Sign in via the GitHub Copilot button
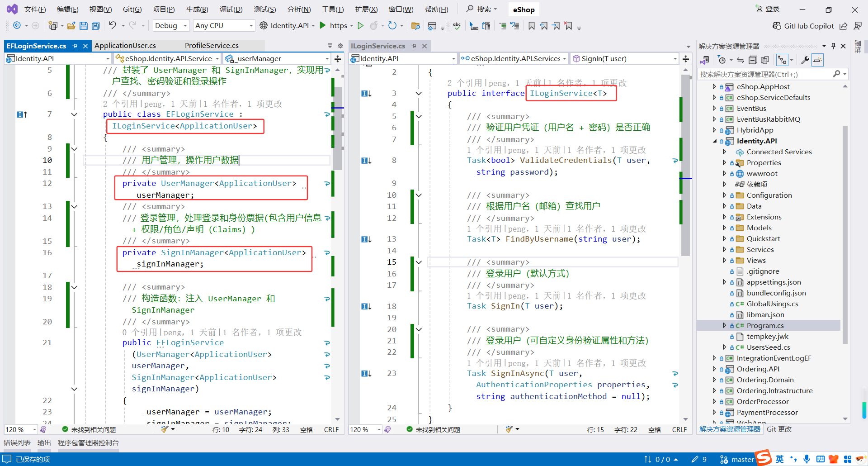The width and height of the screenshot is (868, 466). [x=803, y=26]
